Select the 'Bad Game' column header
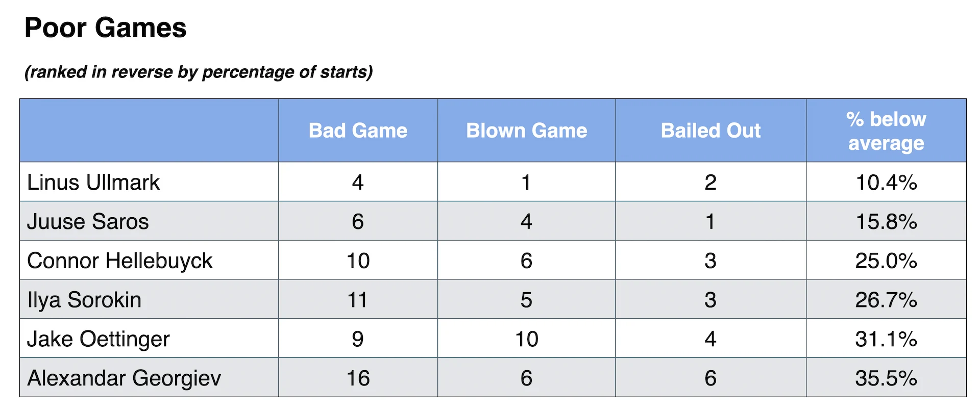 point(358,131)
